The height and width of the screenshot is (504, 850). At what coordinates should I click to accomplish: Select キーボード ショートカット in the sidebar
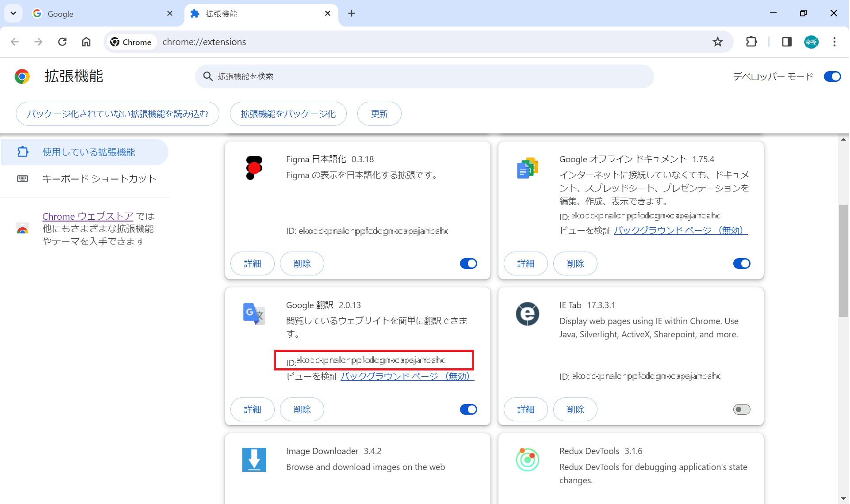(x=99, y=179)
